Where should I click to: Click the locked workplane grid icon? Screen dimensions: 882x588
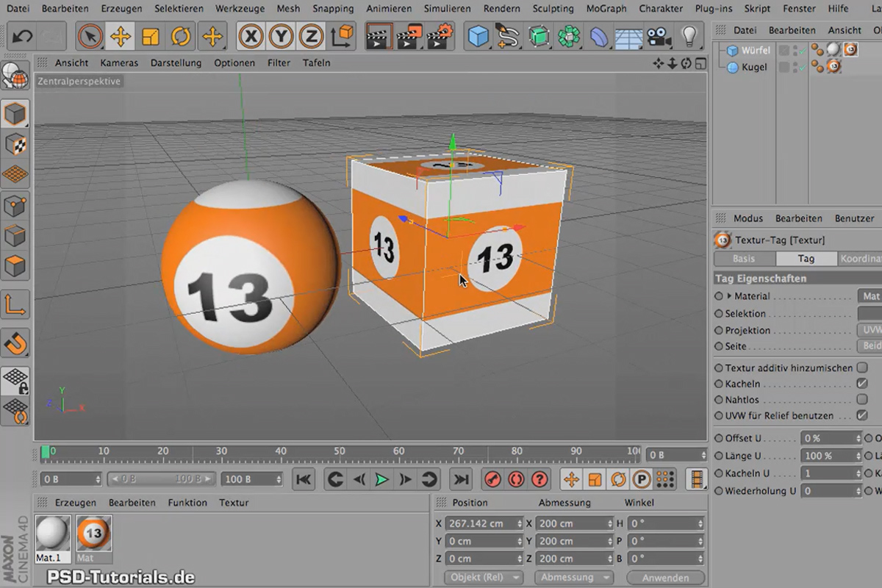pos(15,381)
